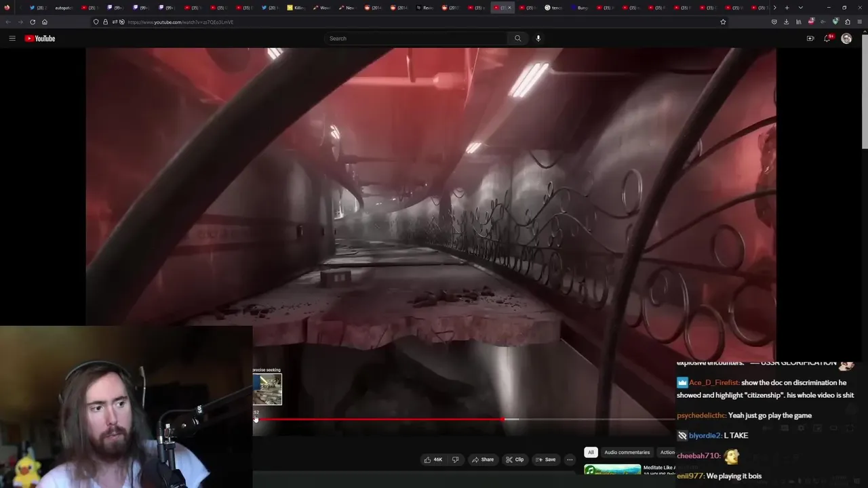Focus the YouTube Search input field
This screenshot has height=488, width=868.
click(x=416, y=39)
